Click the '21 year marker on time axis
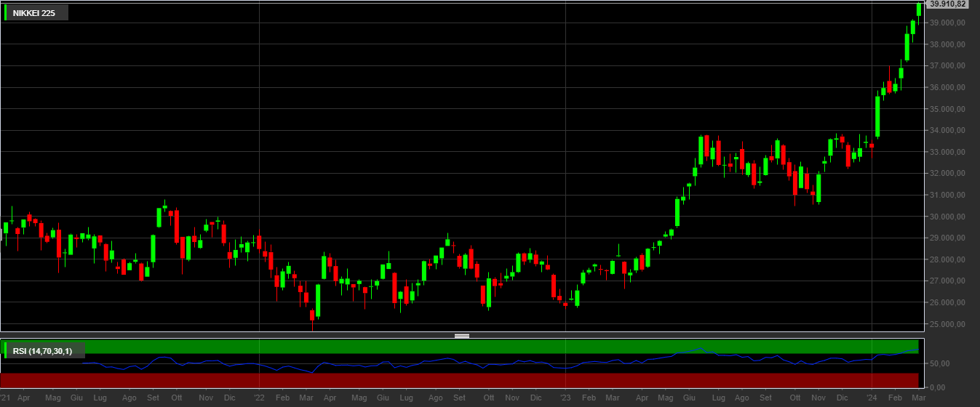 point(4,398)
